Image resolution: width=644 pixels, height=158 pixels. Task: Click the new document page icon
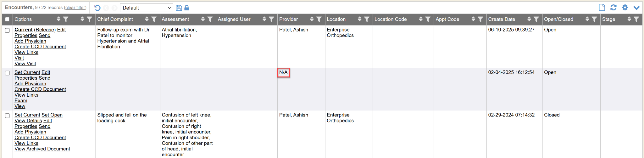[x=602, y=8]
